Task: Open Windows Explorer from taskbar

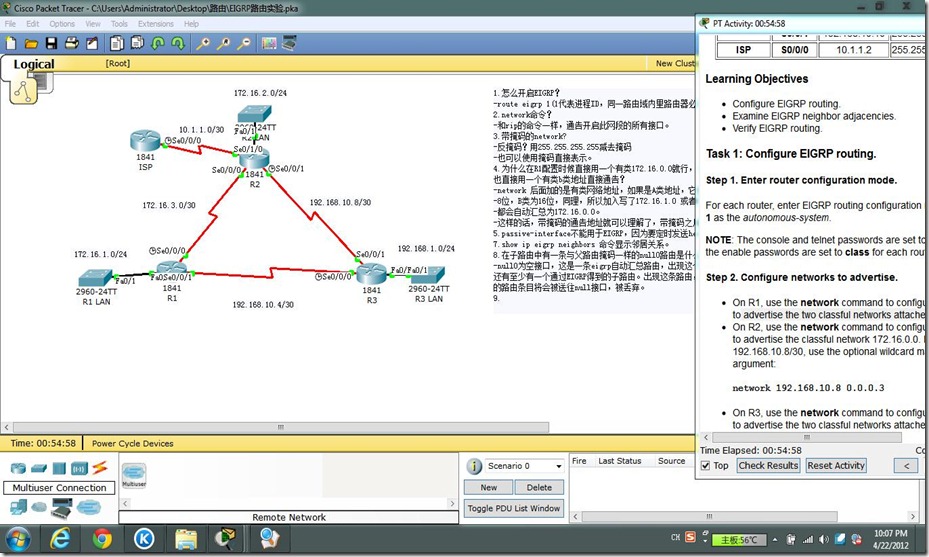Action: (186, 539)
